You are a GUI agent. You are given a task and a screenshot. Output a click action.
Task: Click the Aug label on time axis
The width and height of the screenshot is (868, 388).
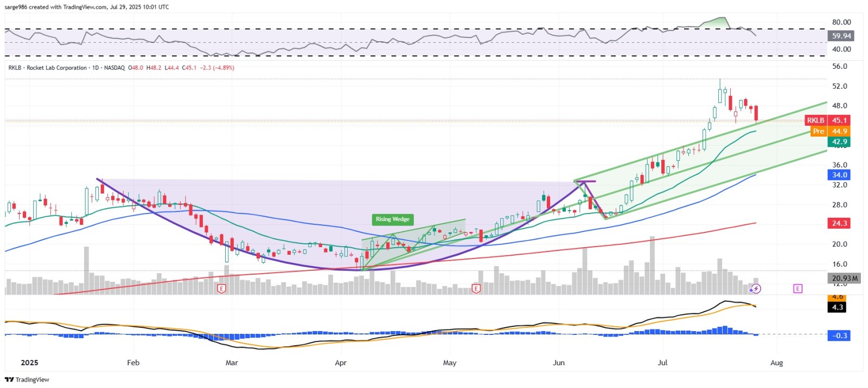(x=776, y=363)
